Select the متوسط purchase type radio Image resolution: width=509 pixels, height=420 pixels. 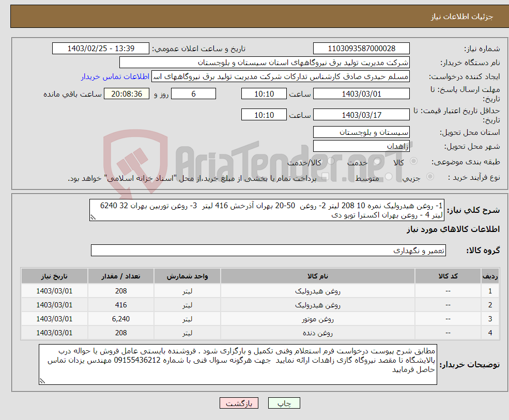pos(388,177)
